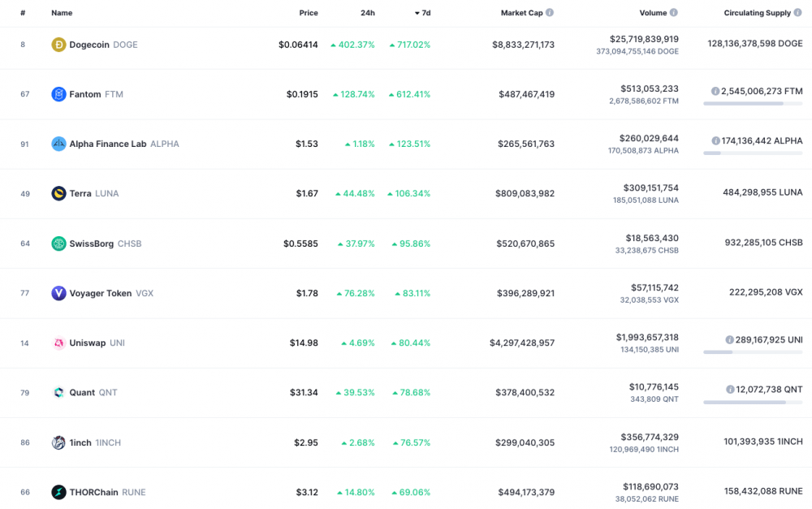812x509 pixels.
Task: Click the Volume column info icon
Action: tap(673, 13)
